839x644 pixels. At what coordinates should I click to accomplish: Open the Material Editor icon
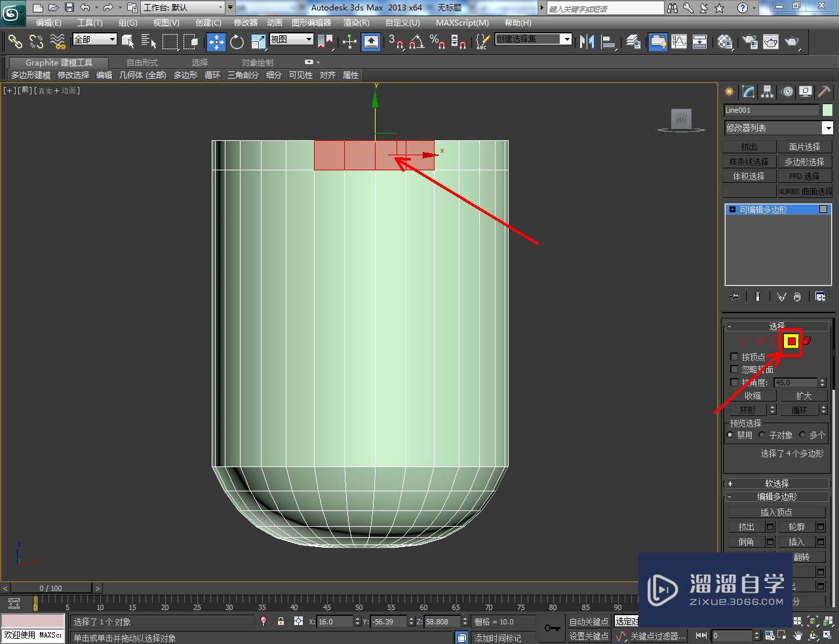(725, 41)
